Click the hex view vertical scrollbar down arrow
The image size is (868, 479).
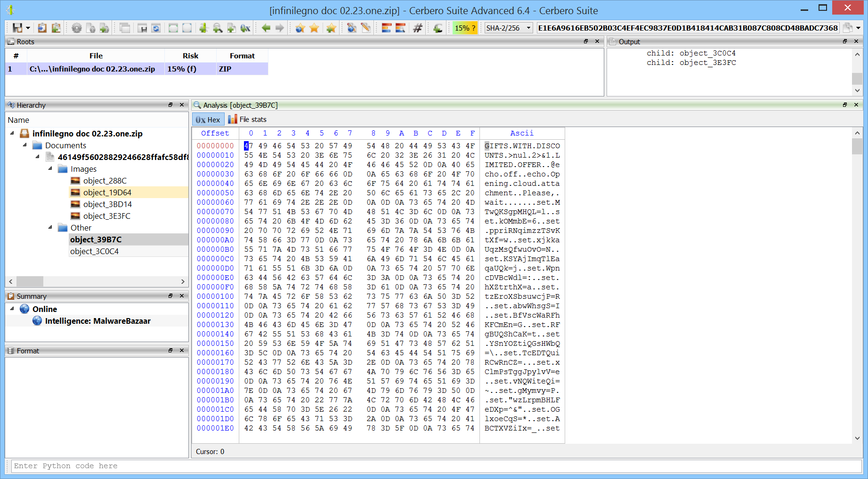857,438
